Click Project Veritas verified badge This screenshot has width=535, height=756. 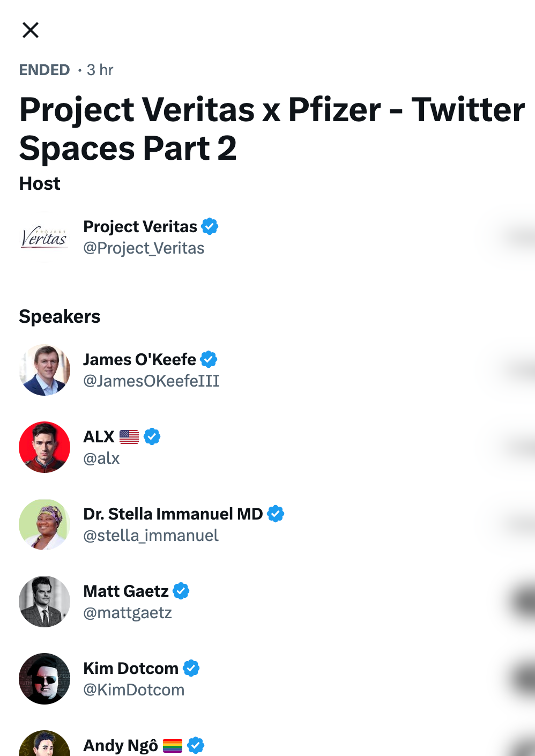point(210,226)
